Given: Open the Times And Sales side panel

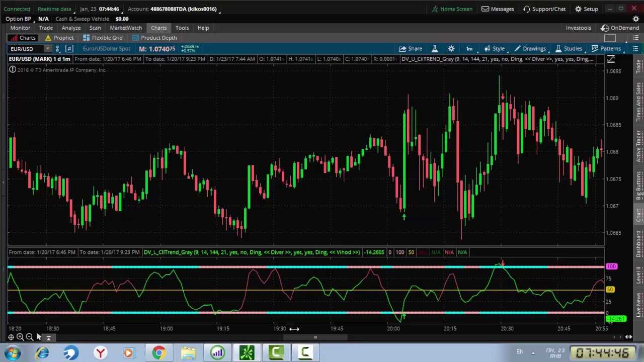Looking at the screenshot, I should 639,102.
